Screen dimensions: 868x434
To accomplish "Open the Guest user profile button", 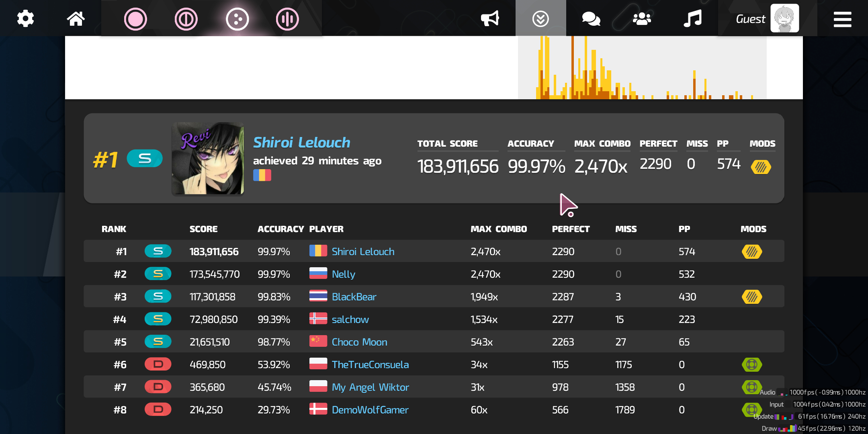I will 767,18.
